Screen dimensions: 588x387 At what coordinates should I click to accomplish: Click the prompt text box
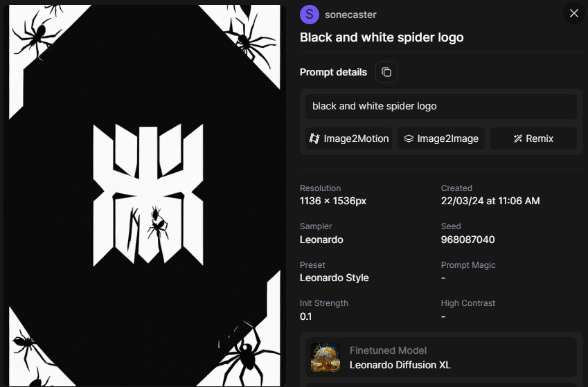click(440, 107)
